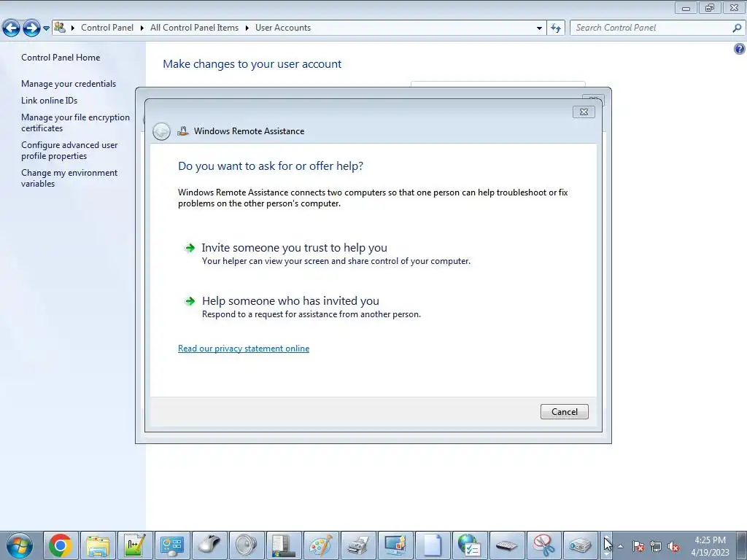
Task: Expand the arrow before Control Panel breadcrumb
Action: pyautogui.click(x=73, y=28)
